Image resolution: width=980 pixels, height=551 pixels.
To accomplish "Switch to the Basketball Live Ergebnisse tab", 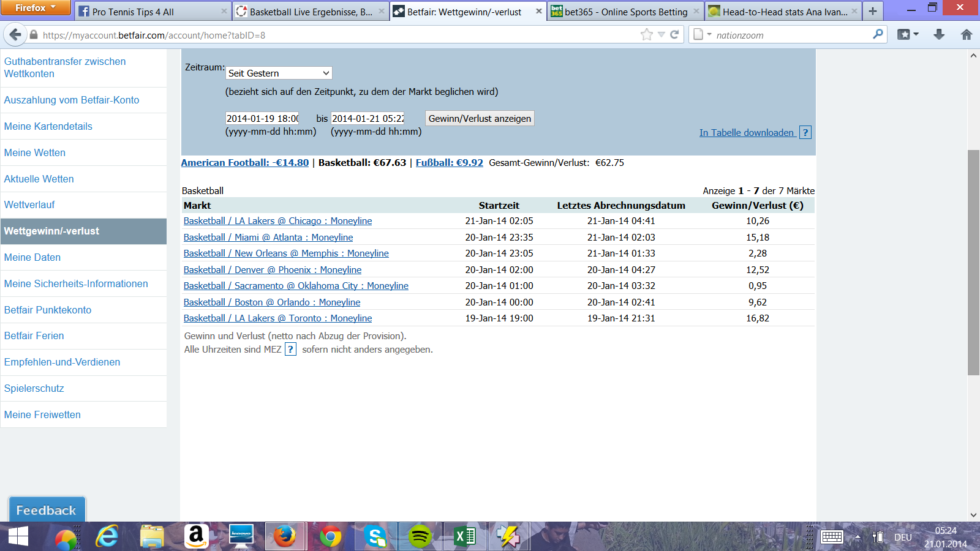I will pos(311,12).
